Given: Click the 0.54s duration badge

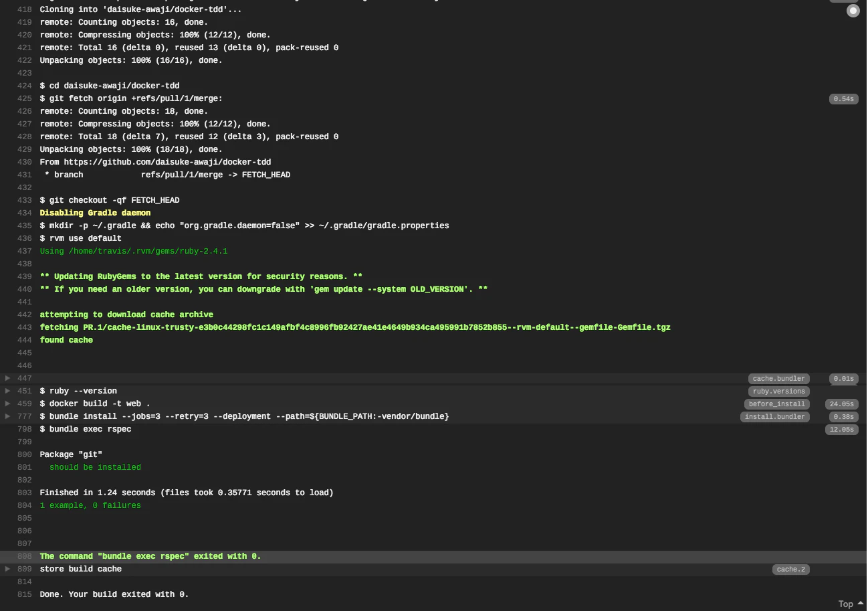Looking at the screenshot, I should tap(843, 99).
